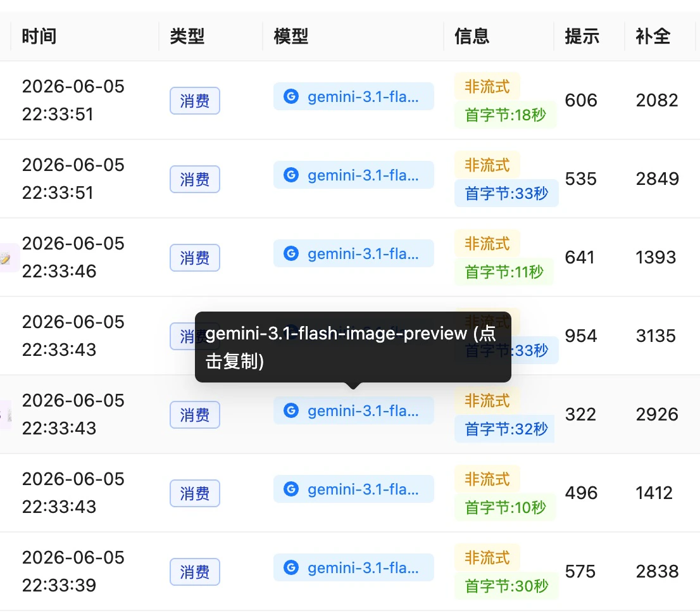Screen dimensions: 700x613
Task: Click 非流式 tag above 首字节:30秒
Action: [487, 558]
